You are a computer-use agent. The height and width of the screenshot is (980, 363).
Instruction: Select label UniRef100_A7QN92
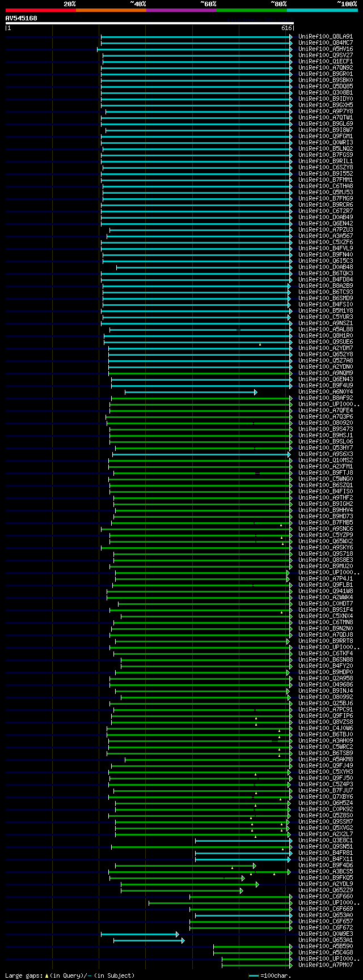(326, 67)
